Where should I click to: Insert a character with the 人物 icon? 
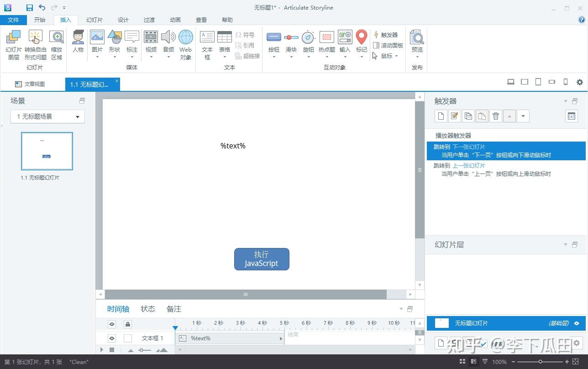point(78,42)
